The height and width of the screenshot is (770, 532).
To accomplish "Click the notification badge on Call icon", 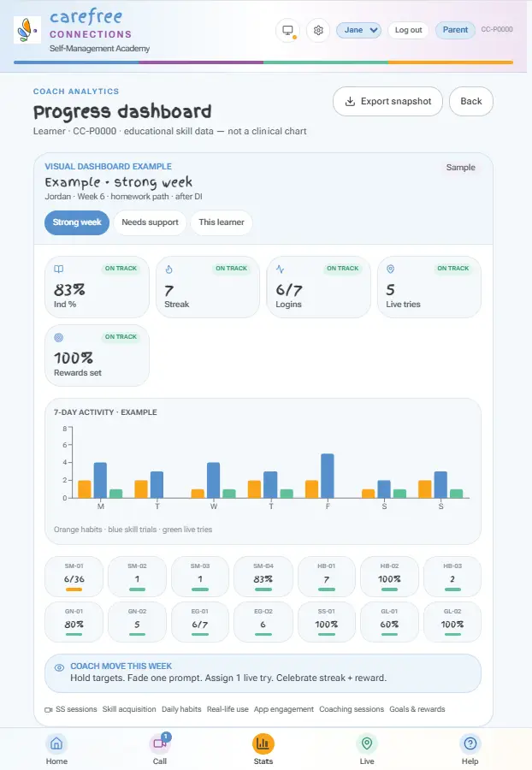I will click(167, 737).
